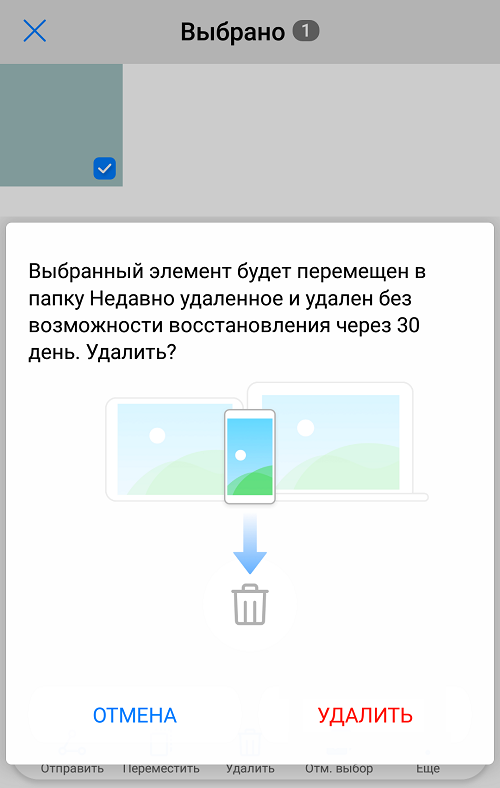This screenshot has height=788, width=500.
Task: Tap the ОТМЕНА button
Action: pos(135,715)
